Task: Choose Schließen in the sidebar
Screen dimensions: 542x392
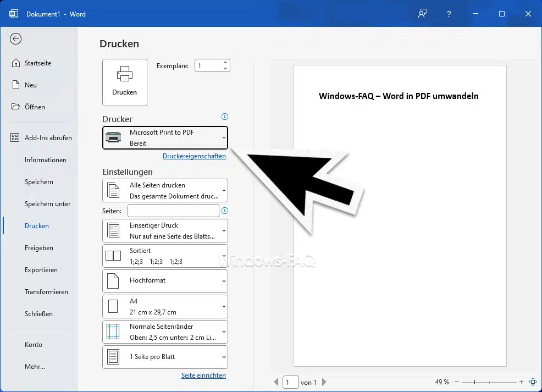Action: pyautogui.click(x=38, y=314)
